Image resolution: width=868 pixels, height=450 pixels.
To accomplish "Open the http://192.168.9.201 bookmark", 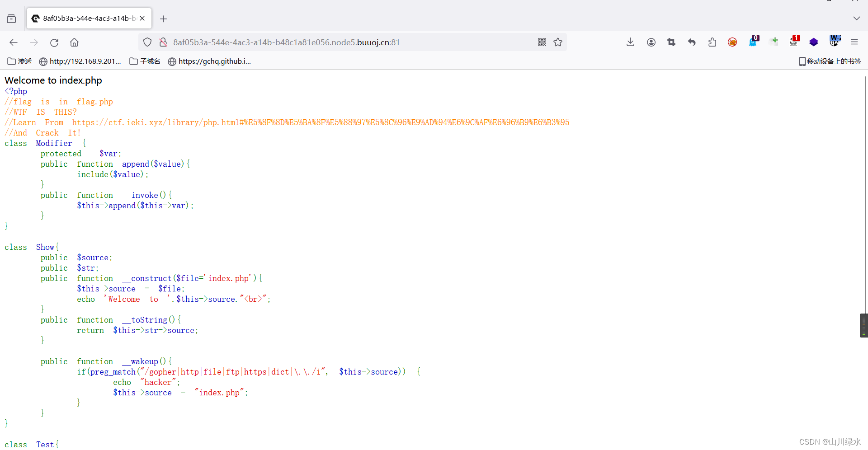I will (x=80, y=61).
